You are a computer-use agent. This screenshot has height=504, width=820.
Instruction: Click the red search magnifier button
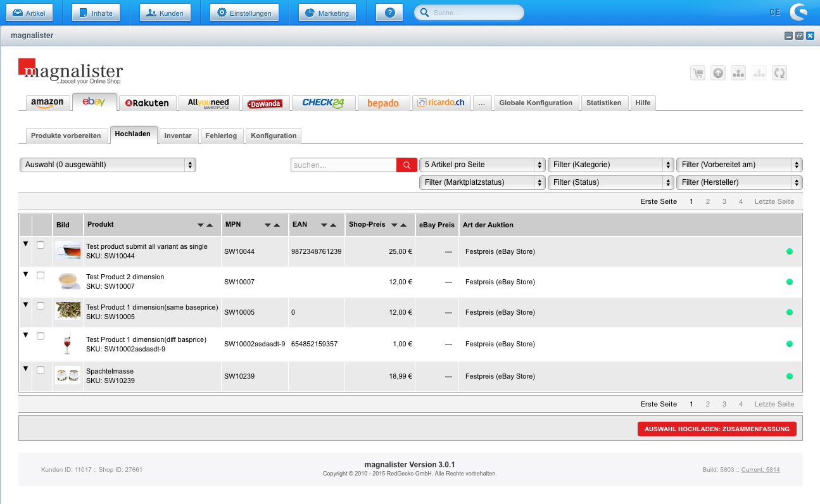click(x=407, y=165)
